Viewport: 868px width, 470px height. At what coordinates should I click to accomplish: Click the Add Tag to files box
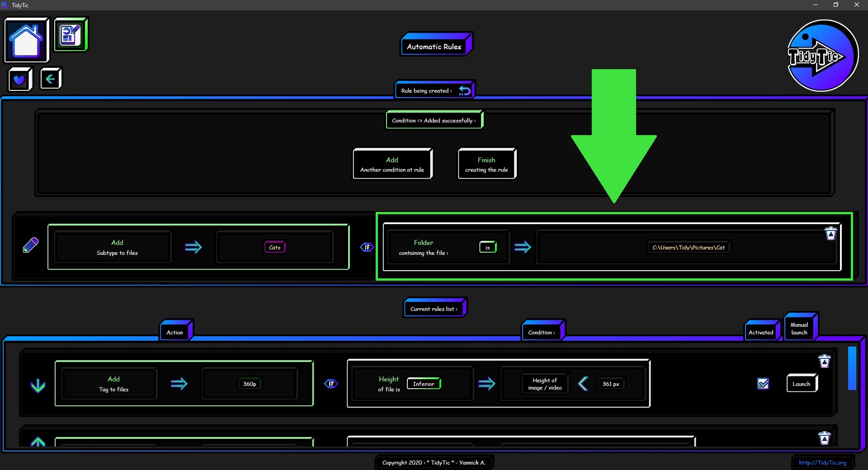coord(109,384)
